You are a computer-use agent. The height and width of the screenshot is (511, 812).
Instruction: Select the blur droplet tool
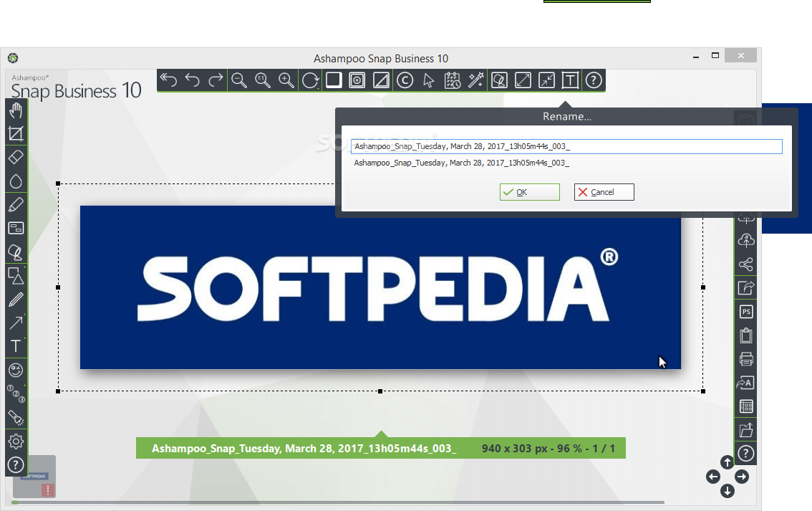pos(16,181)
